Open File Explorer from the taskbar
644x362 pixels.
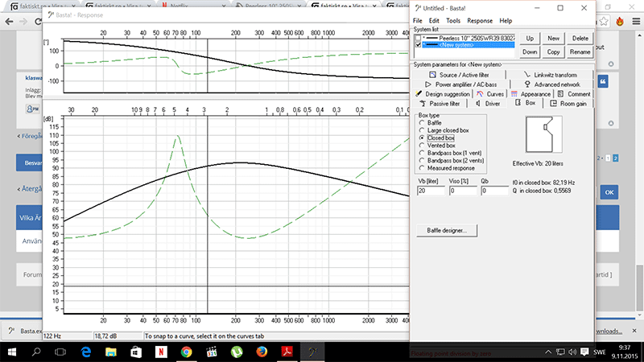111,352
